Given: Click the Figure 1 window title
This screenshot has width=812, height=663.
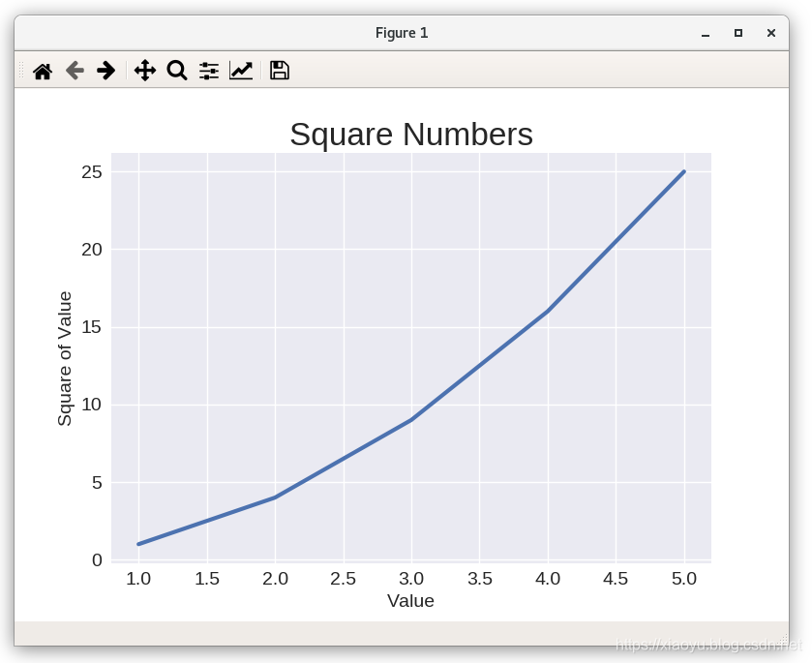Looking at the screenshot, I should coord(402,33).
